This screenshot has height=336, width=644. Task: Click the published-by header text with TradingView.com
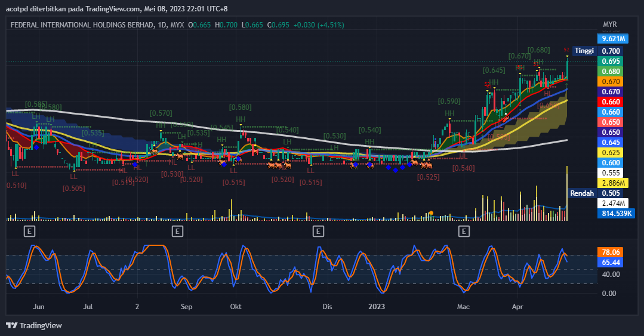[116, 8]
